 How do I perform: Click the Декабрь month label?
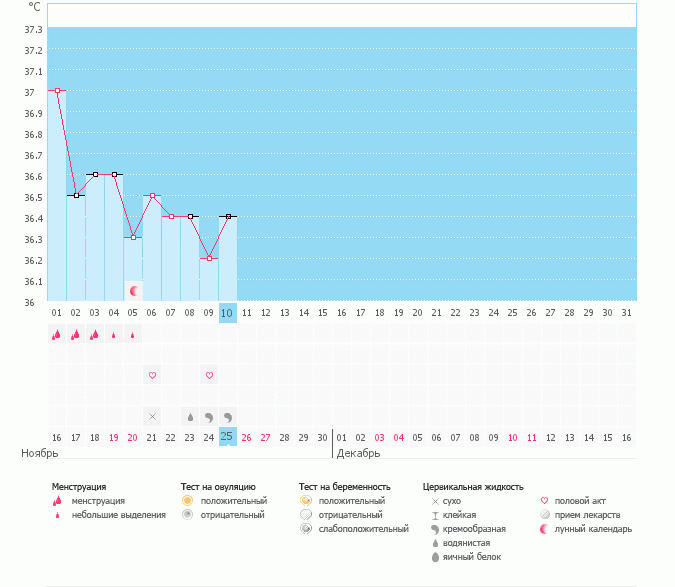pyautogui.click(x=358, y=454)
